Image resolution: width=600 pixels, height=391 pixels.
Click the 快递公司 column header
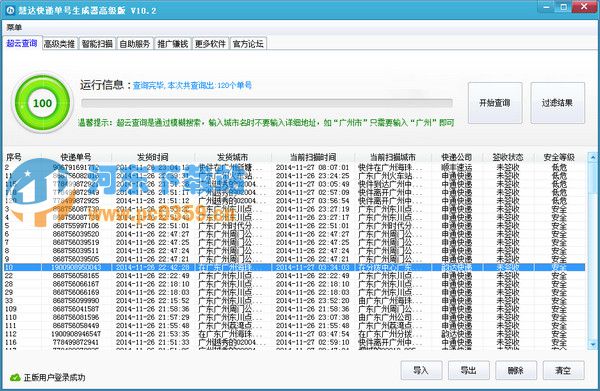(457, 157)
